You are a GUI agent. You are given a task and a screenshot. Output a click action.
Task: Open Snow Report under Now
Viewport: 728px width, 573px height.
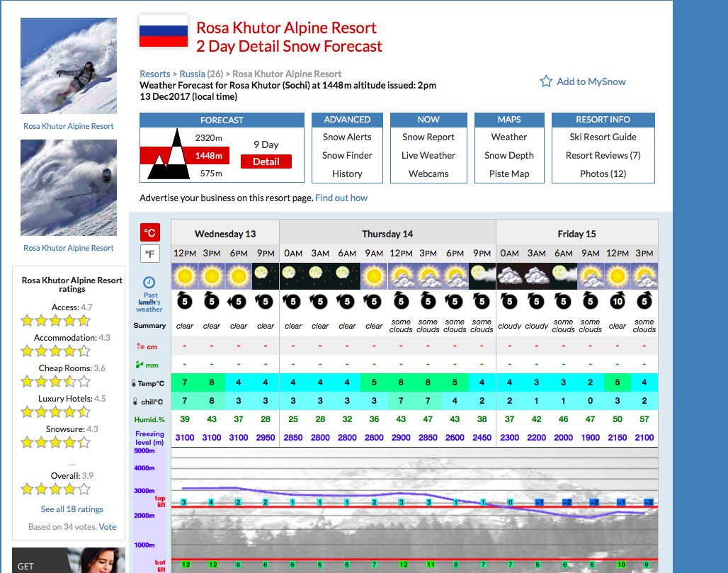click(x=428, y=137)
